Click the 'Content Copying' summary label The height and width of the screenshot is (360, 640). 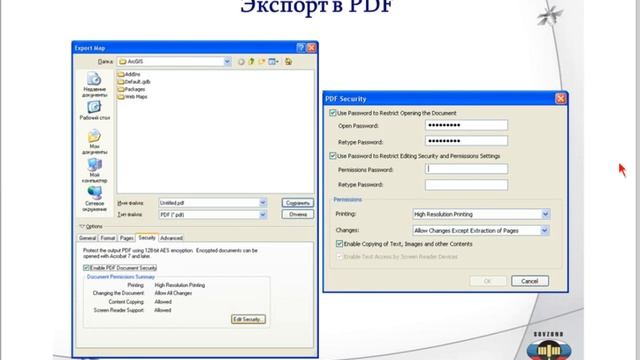coord(126,302)
